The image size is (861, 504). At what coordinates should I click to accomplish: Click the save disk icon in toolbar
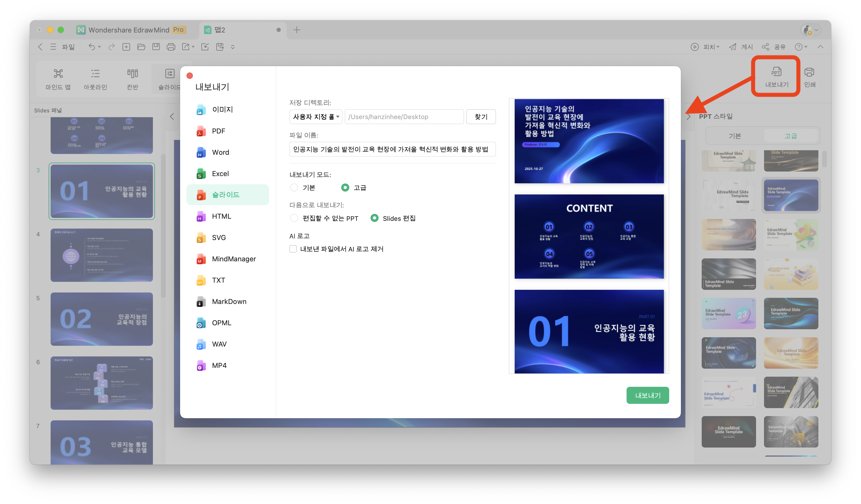pos(156,47)
